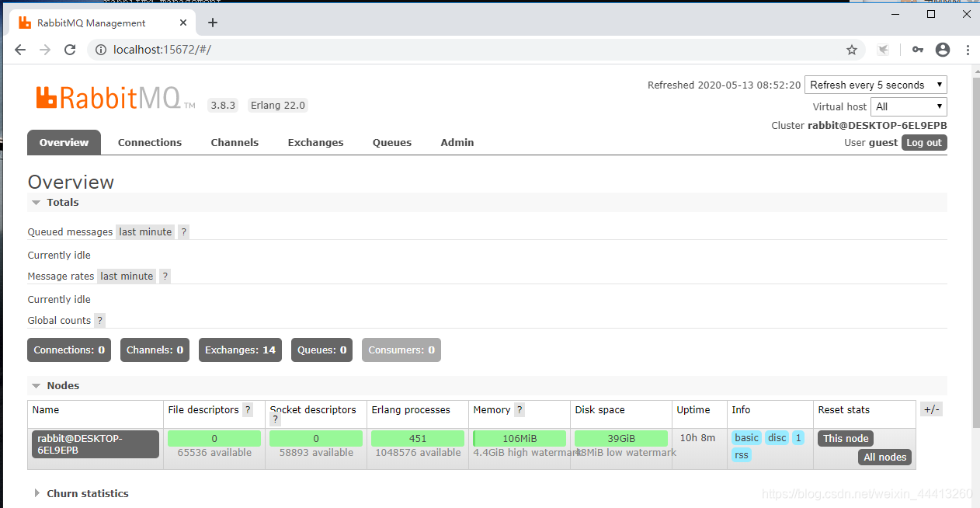Click the Disk space 39GiB bar

pyautogui.click(x=621, y=438)
